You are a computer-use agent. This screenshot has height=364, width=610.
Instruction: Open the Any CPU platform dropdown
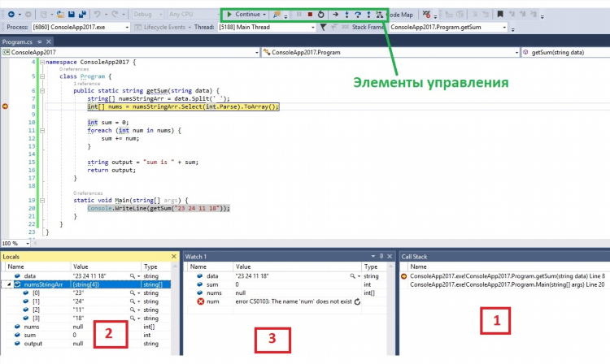[194, 15]
